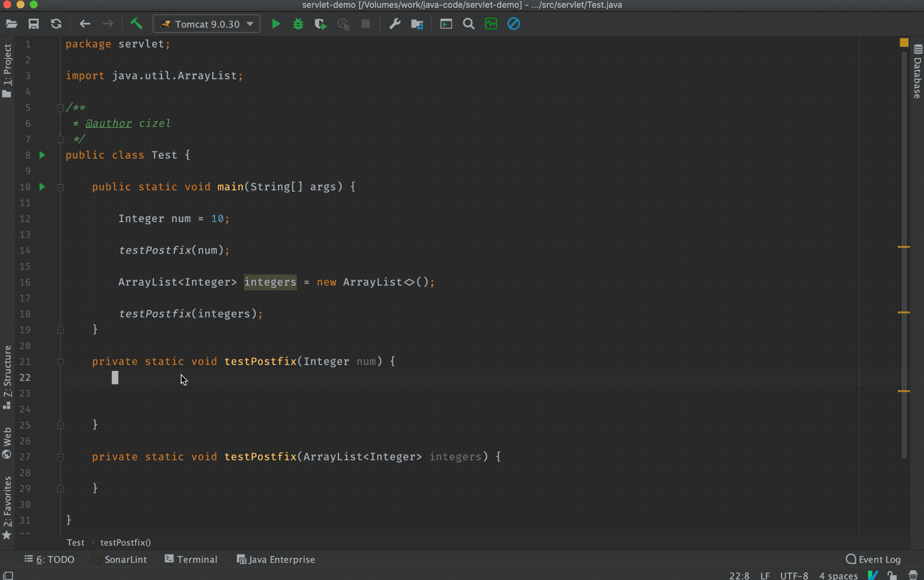
Task: Open Search Everywhere with the magnifier icon
Action: [468, 24]
